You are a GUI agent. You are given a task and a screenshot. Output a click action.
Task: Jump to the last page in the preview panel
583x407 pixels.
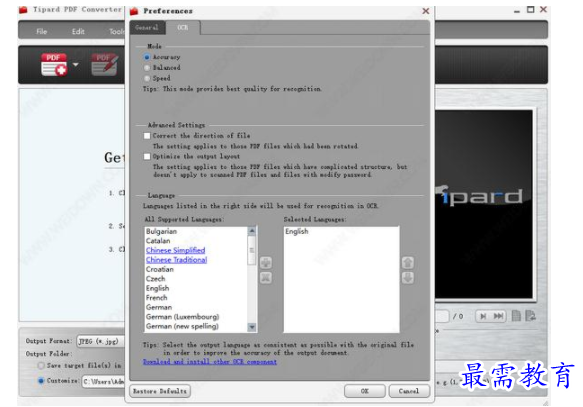tap(498, 316)
